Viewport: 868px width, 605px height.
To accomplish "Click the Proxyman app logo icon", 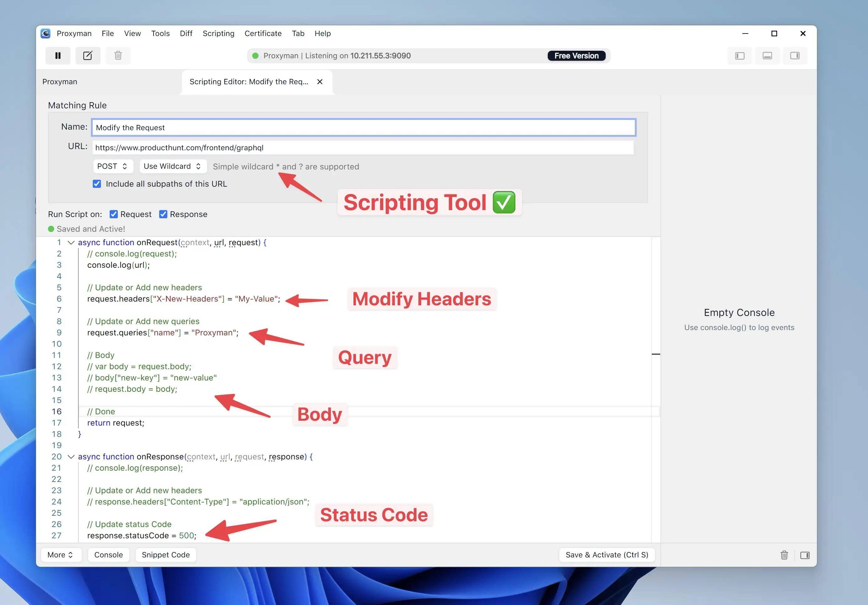I will [45, 33].
